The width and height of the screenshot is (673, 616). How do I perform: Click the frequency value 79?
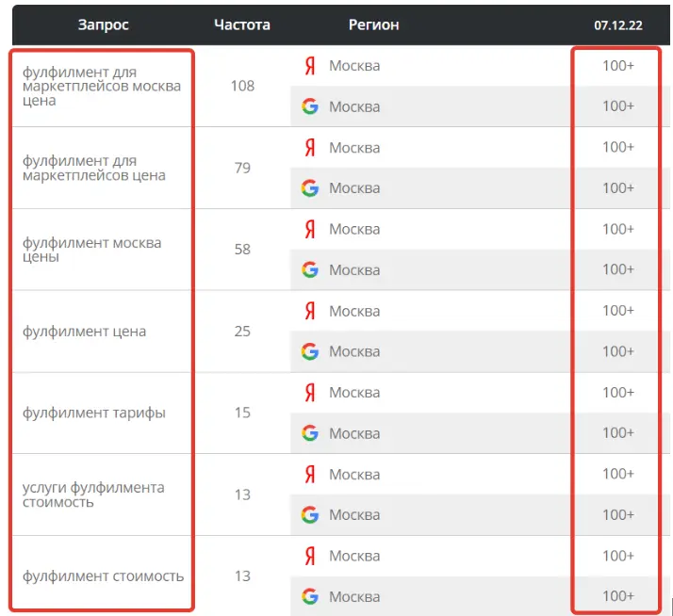242,168
